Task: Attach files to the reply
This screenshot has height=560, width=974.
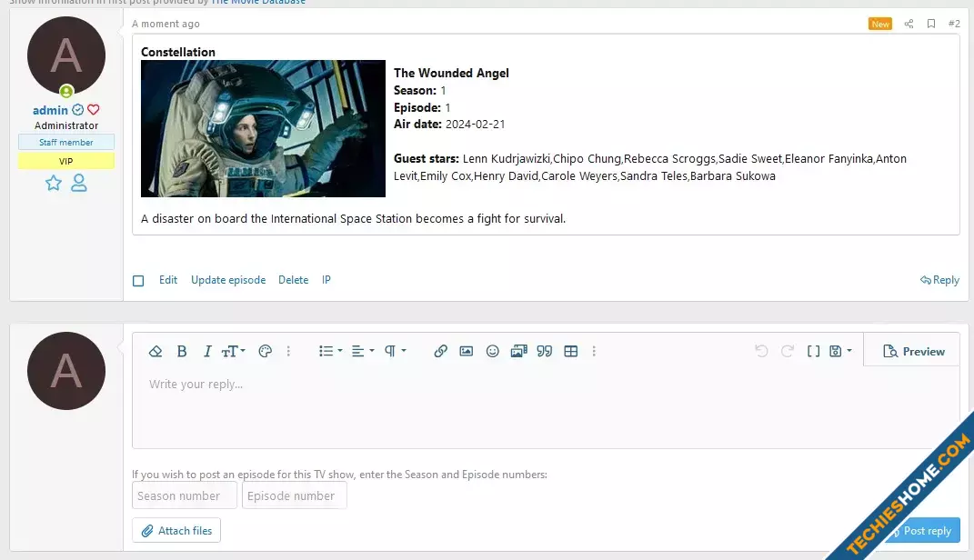Action: (x=176, y=531)
